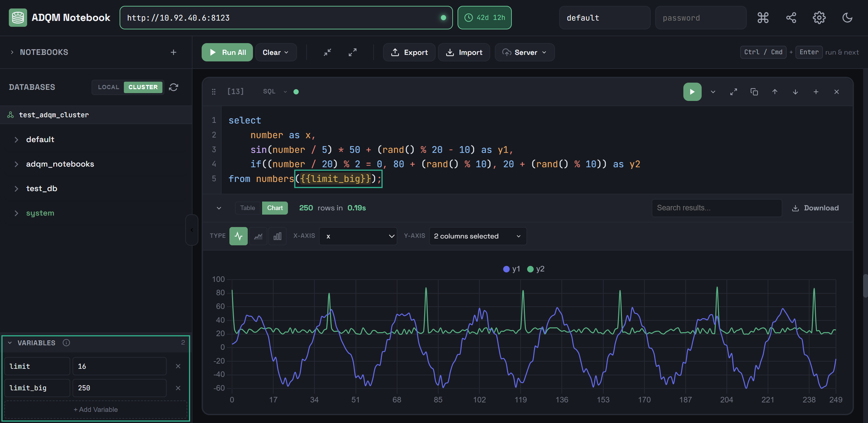Select bar chart type icon
This screenshot has width=868, height=423.
(277, 236)
